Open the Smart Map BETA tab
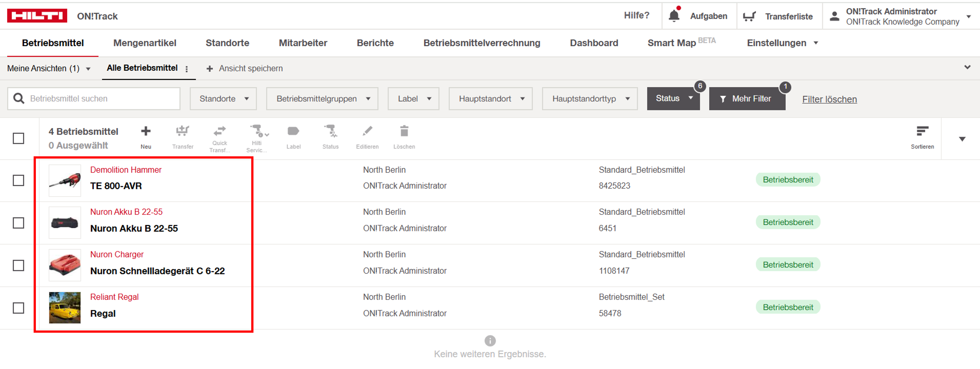This screenshot has height=369, width=980. coord(681,43)
